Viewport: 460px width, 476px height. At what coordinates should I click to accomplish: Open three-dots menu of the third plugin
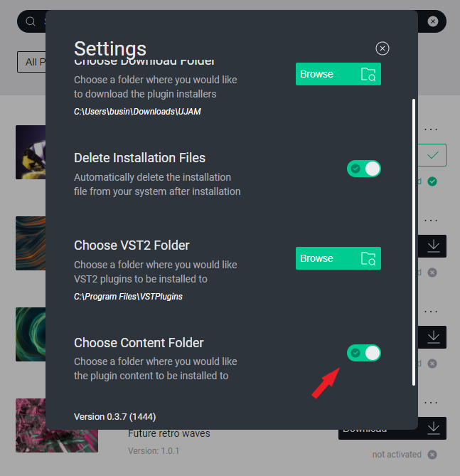[431, 312]
